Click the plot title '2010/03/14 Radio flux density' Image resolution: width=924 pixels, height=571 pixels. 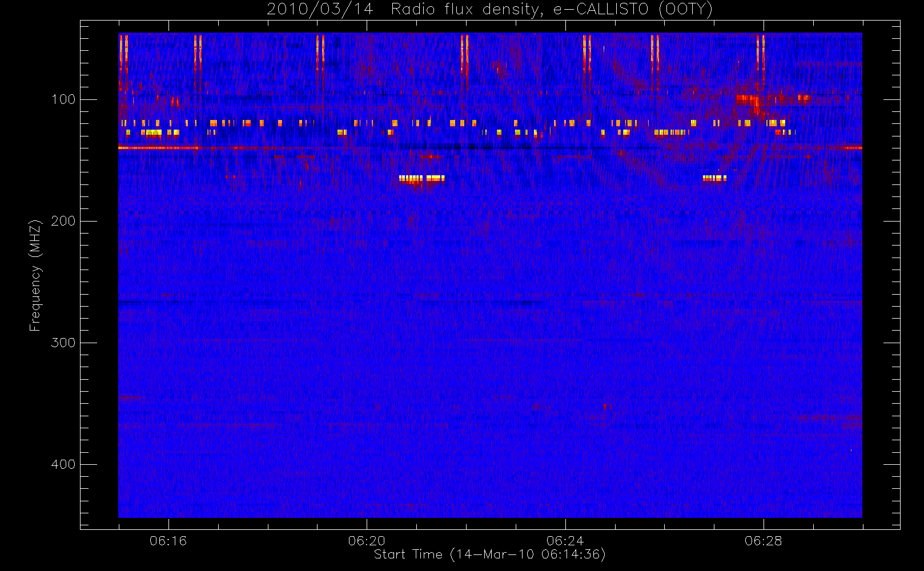(x=490, y=10)
